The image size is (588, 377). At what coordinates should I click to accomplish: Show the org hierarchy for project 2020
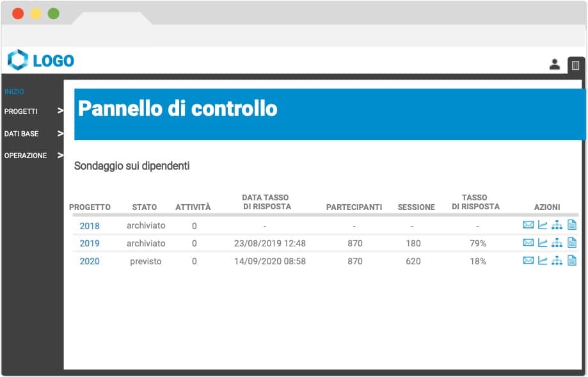(557, 260)
